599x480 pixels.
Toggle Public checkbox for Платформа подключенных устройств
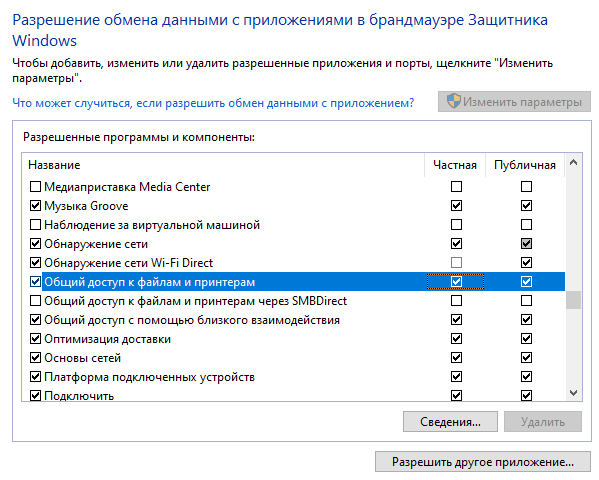click(x=526, y=377)
